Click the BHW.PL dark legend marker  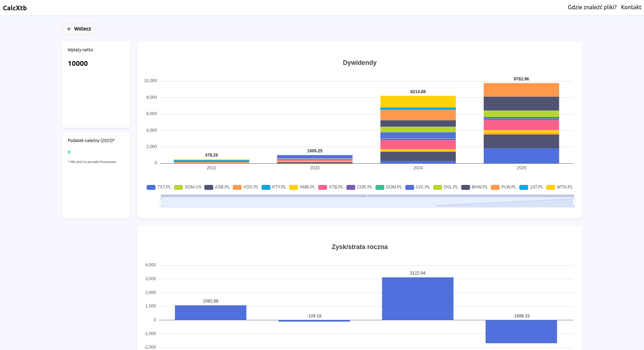pyautogui.click(x=465, y=187)
